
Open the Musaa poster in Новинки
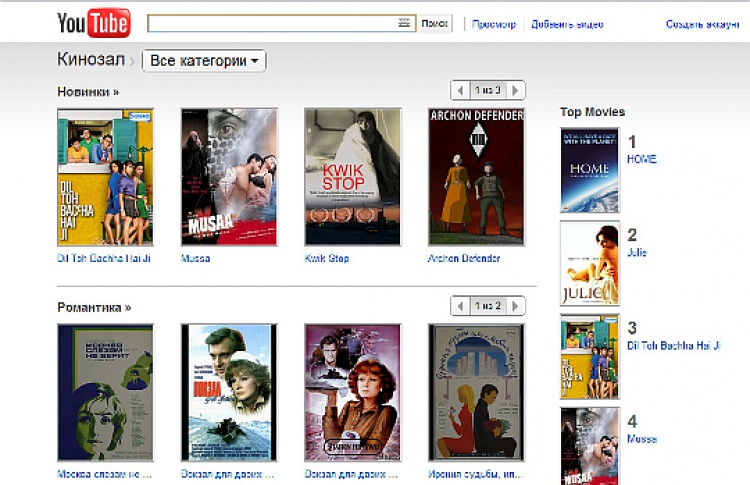coord(229,177)
